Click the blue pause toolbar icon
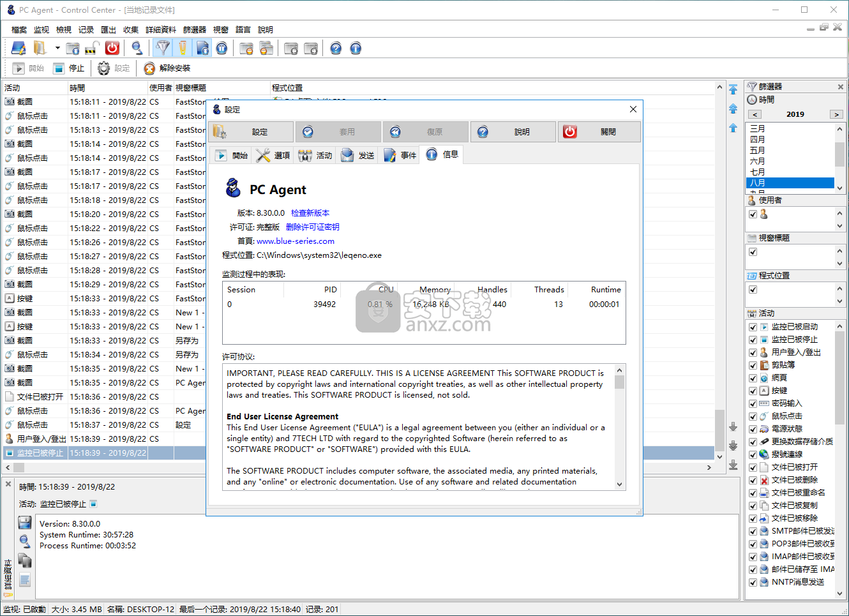The height and width of the screenshot is (616, 849). pos(222,49)
